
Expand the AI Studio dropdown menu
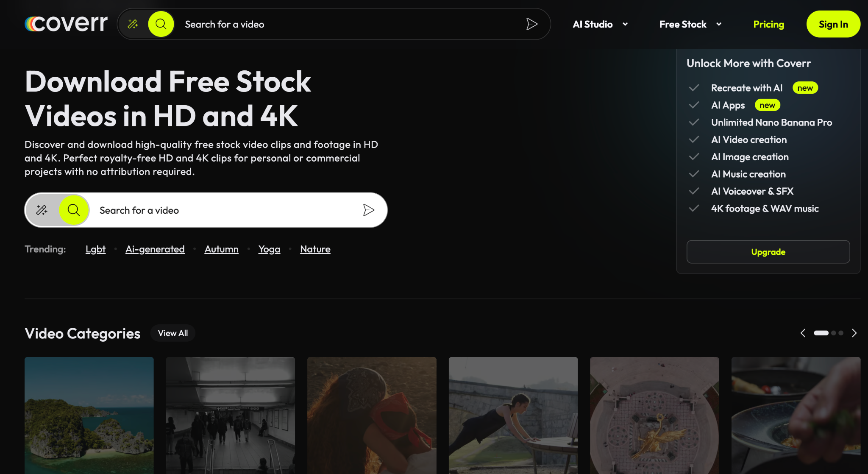(600, 24)
